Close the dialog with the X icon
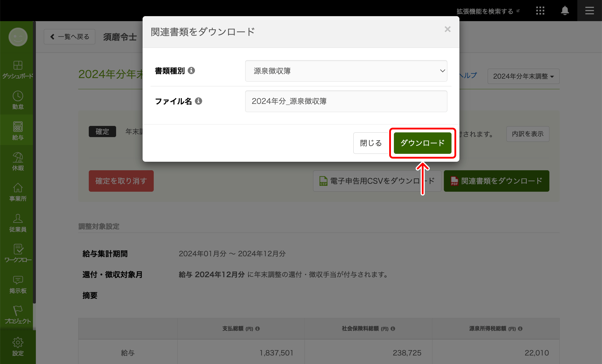Image resolution: width=602 pixels, height=364 pixels. coord(447,29)
